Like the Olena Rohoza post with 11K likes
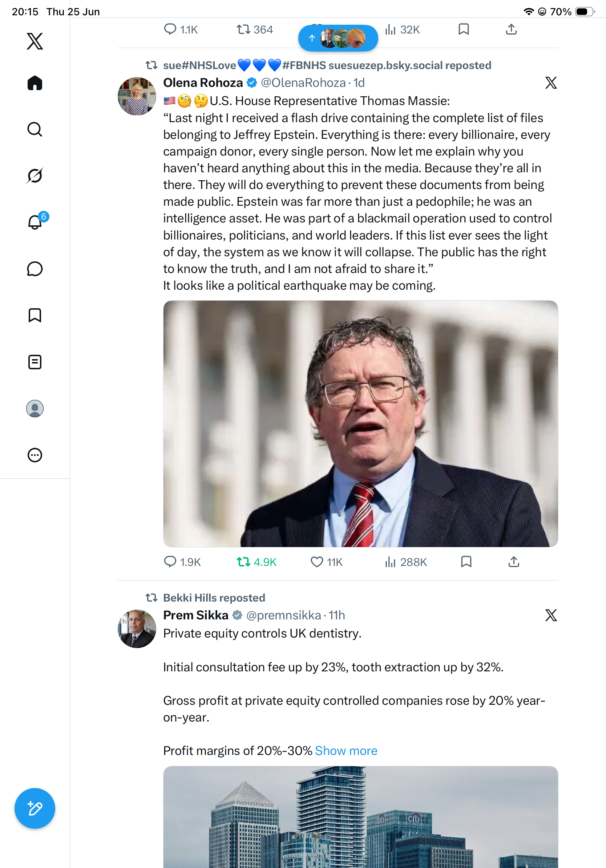 point(326,562)
